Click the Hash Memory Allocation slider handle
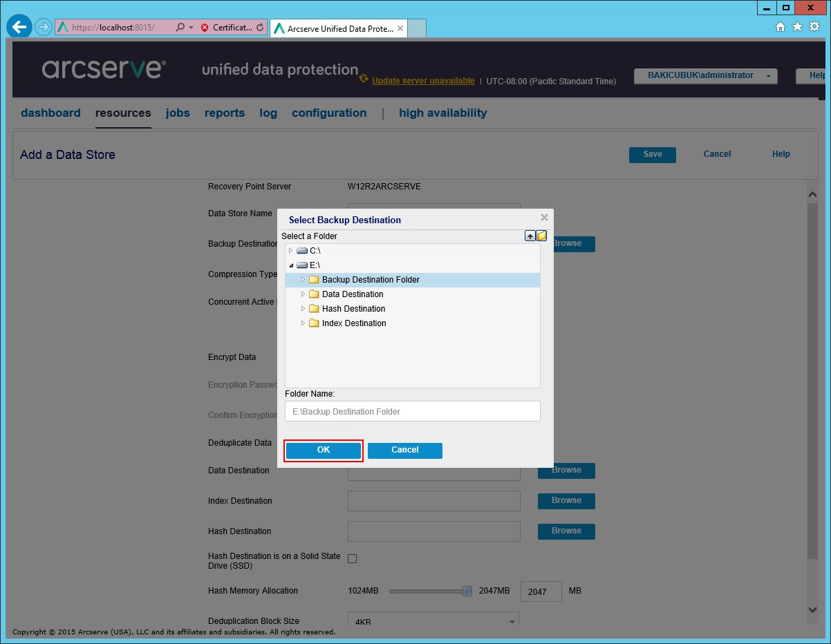This screenshot has height=644, width=831. 467,591
